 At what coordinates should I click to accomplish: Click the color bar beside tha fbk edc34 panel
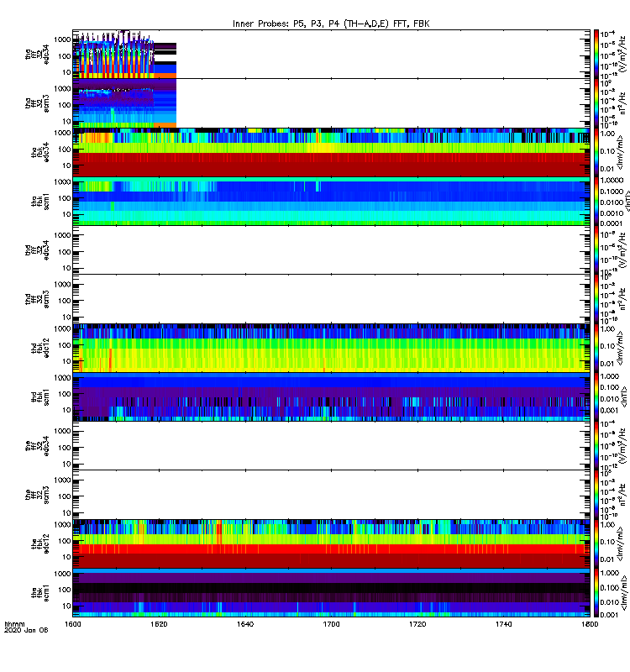pyautogui.click(x=596, y=152)
